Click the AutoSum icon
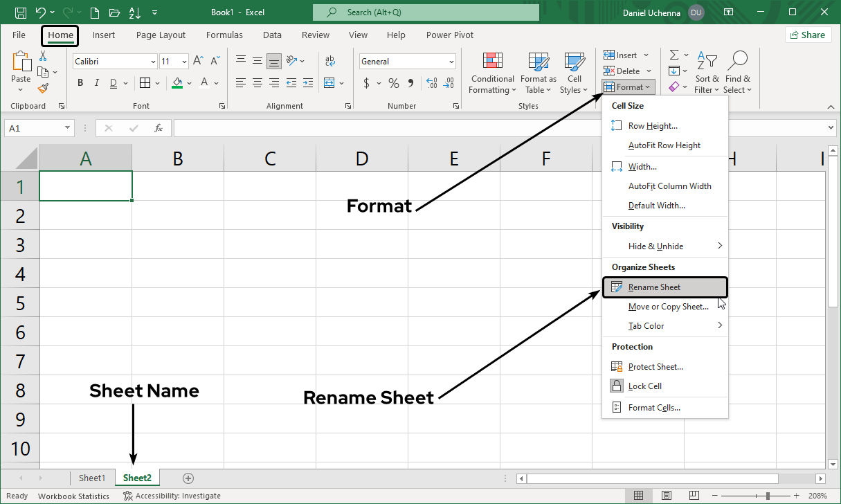 point(673,55)
